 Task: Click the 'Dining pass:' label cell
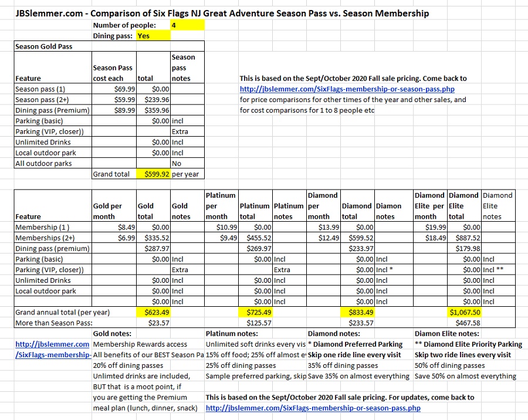pos(113,36)
